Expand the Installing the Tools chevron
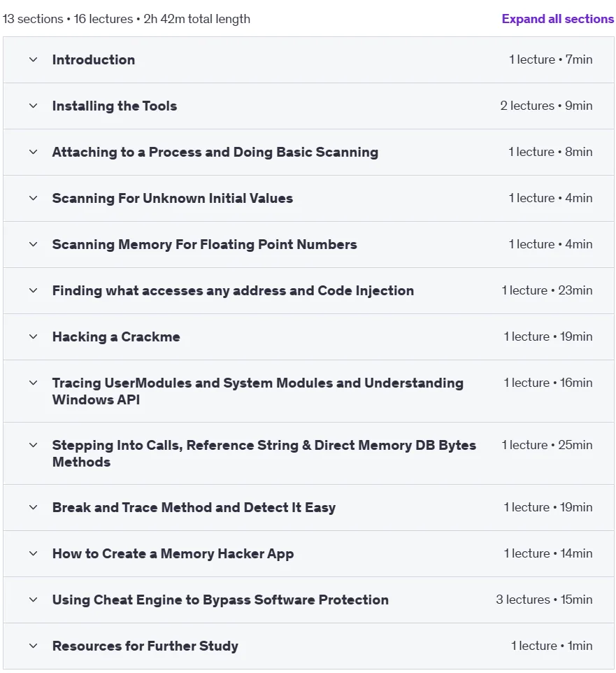This screenshot has height=673, width=616. (x=33, y=106)
